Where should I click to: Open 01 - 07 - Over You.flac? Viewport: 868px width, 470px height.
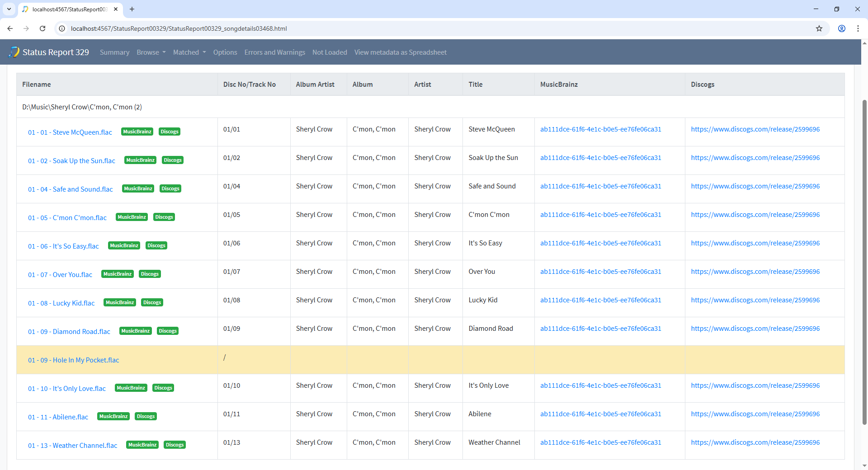pos(60,275)
